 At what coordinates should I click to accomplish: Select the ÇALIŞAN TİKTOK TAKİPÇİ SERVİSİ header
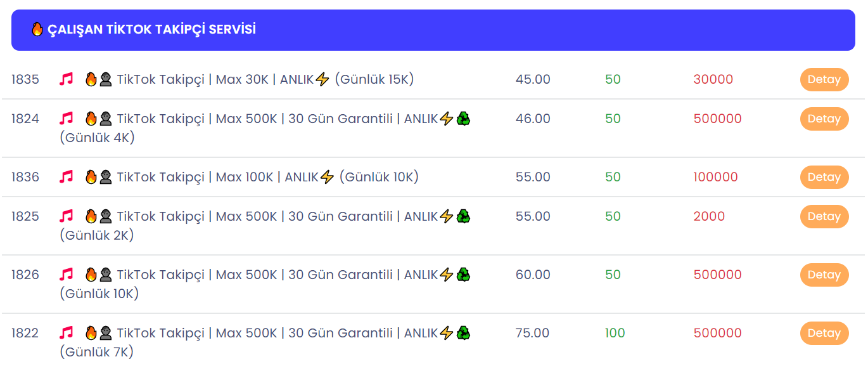(x=433, y=30)
